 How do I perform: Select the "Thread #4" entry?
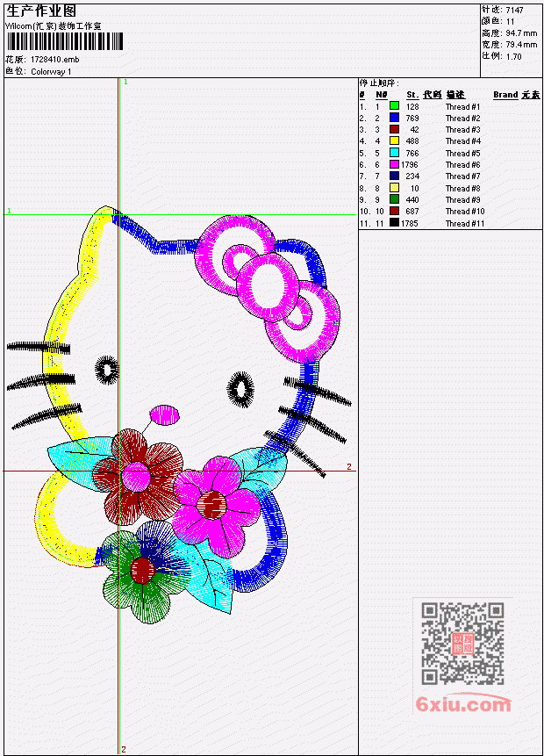(x=462, y=141)
